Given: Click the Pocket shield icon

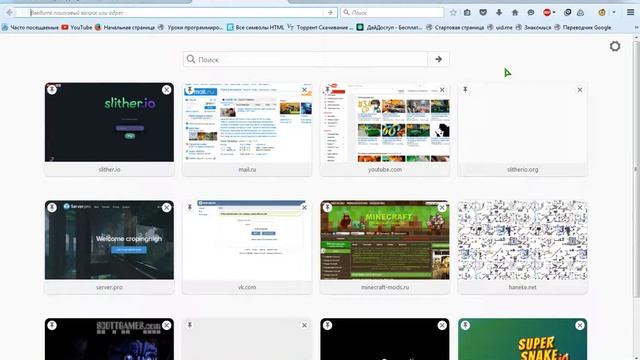Looking at the screenshot, I should click(483, 13).
